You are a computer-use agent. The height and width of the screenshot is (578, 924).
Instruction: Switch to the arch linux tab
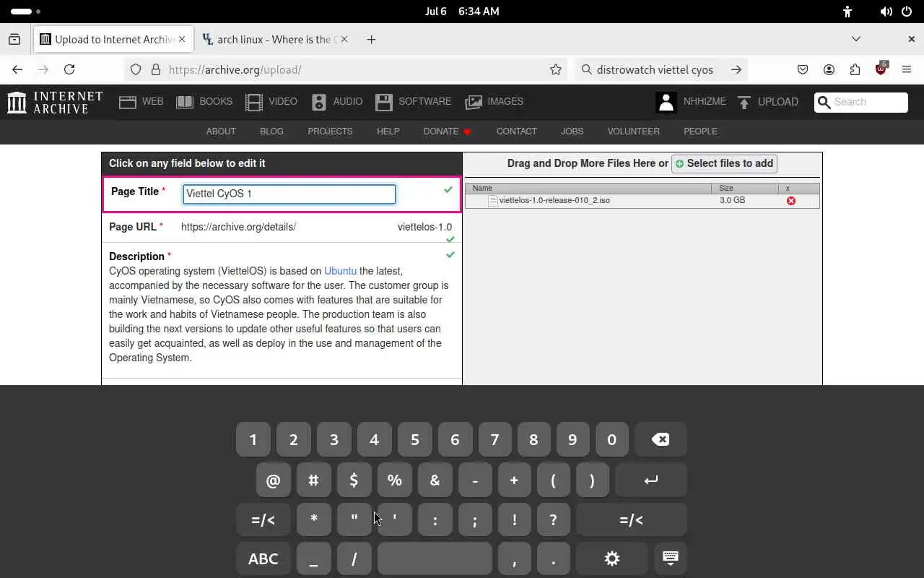274,39
